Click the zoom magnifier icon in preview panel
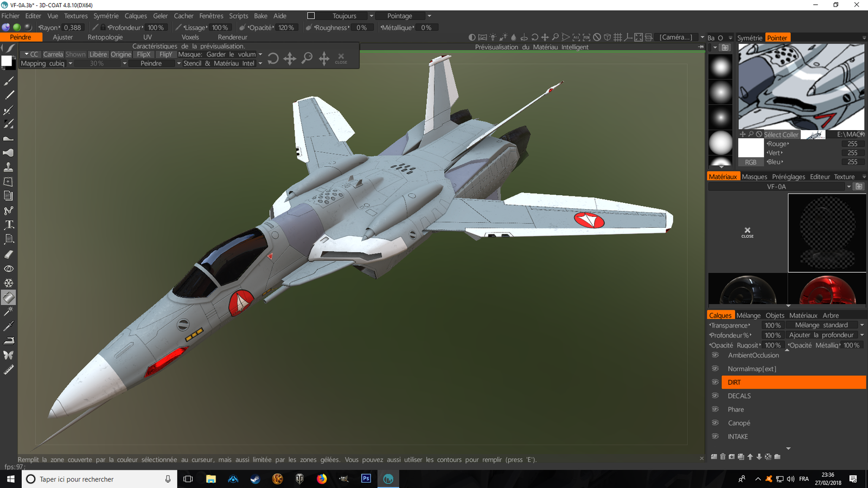 (307, 58)
